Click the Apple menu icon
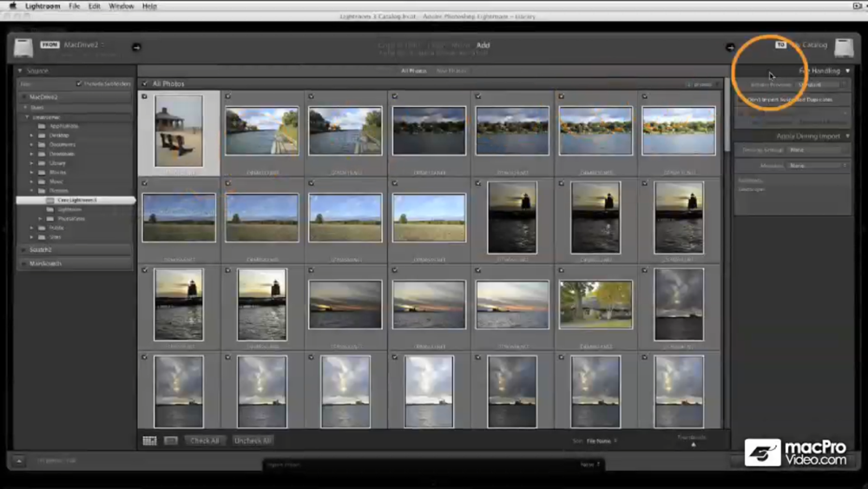The height and width of the screenshot is (489, 868). coord(12,6)
